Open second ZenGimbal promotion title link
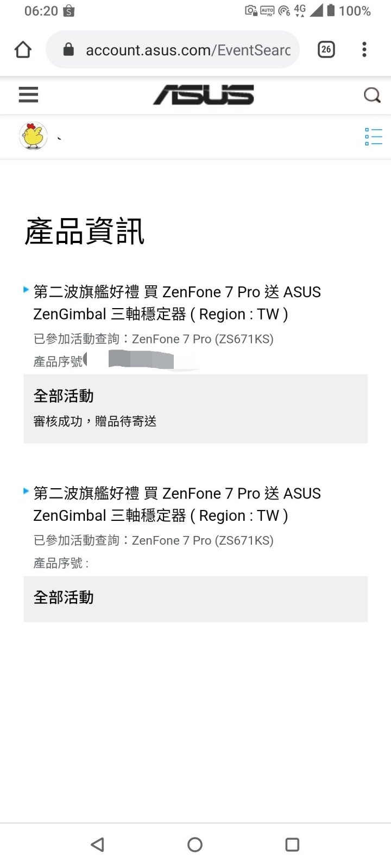The width and height of the screenshot is (391, 868). pos(177,504)
